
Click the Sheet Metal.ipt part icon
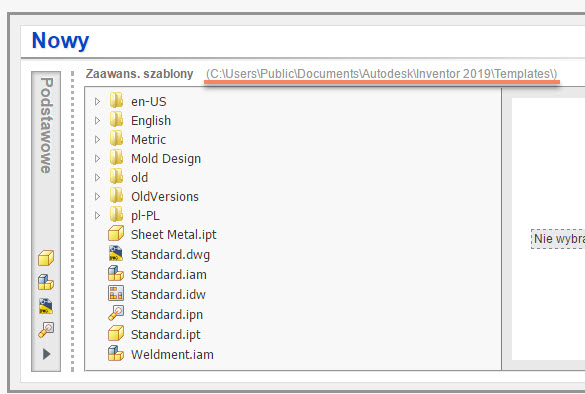(x=116, y=234)
